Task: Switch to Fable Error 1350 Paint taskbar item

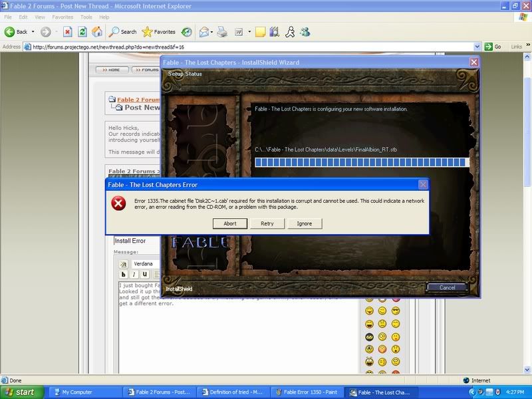Action: tap(307, 392)
